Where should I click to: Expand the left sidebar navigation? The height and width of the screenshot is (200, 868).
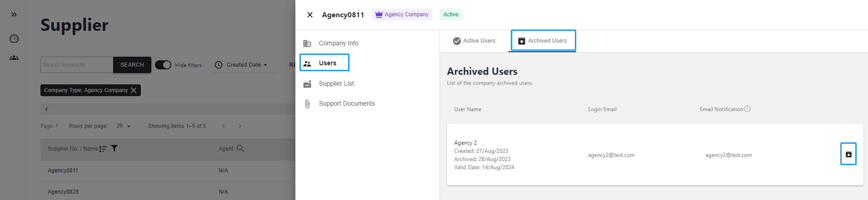coord(14,15)
